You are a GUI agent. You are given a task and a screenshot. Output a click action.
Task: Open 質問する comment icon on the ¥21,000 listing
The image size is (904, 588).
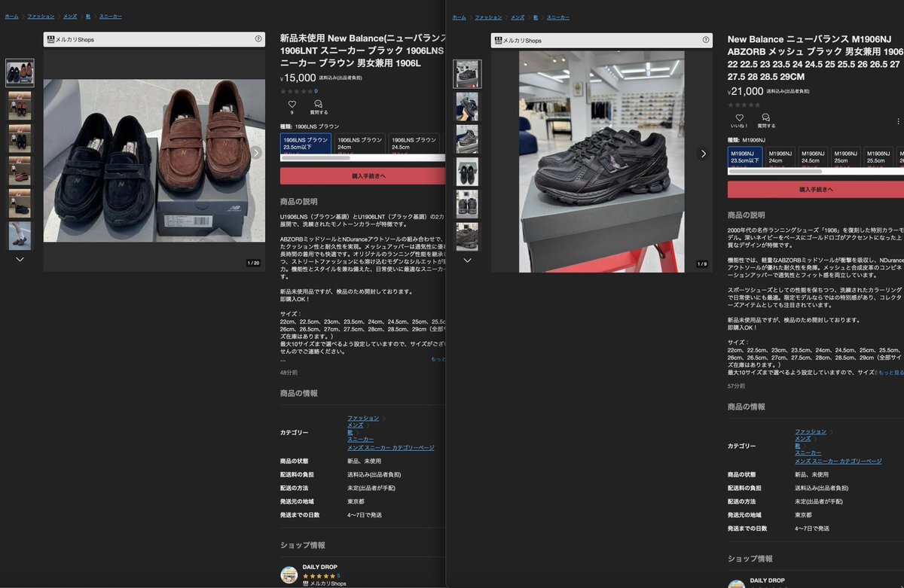(765, 117)
